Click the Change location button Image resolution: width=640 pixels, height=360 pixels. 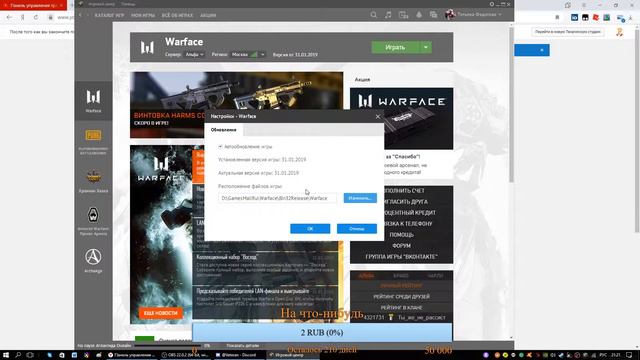[x=360, y=198]
